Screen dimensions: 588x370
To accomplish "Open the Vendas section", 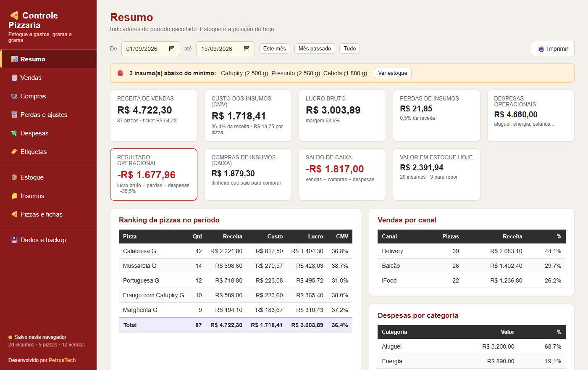I will (48, 78).
